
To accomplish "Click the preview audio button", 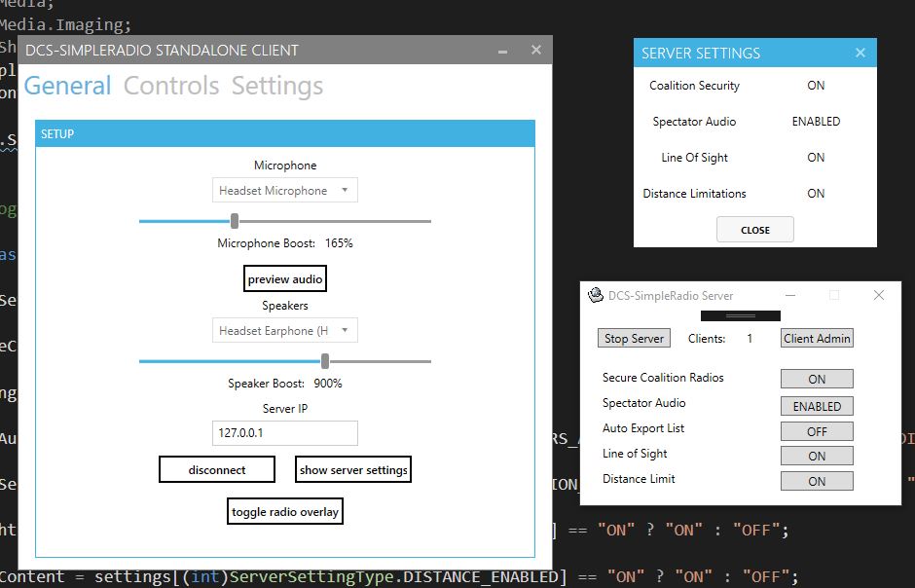I will click(x=285, y=278).
